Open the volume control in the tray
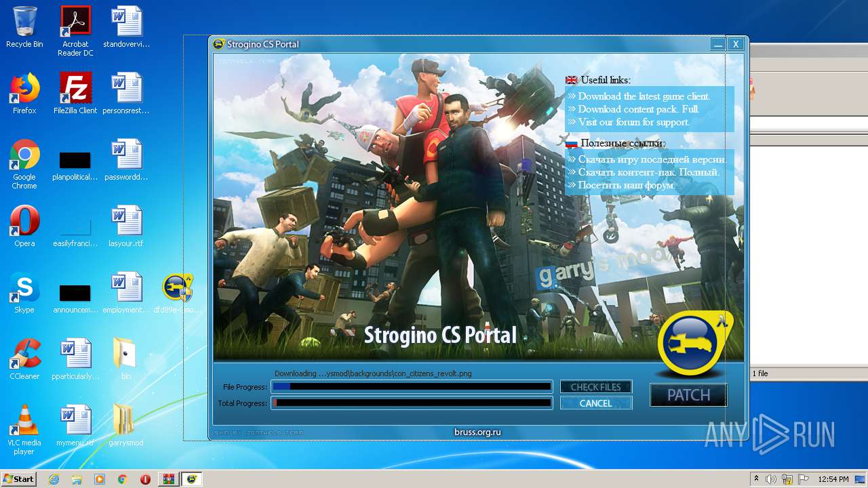 click(x=771, y=479)
